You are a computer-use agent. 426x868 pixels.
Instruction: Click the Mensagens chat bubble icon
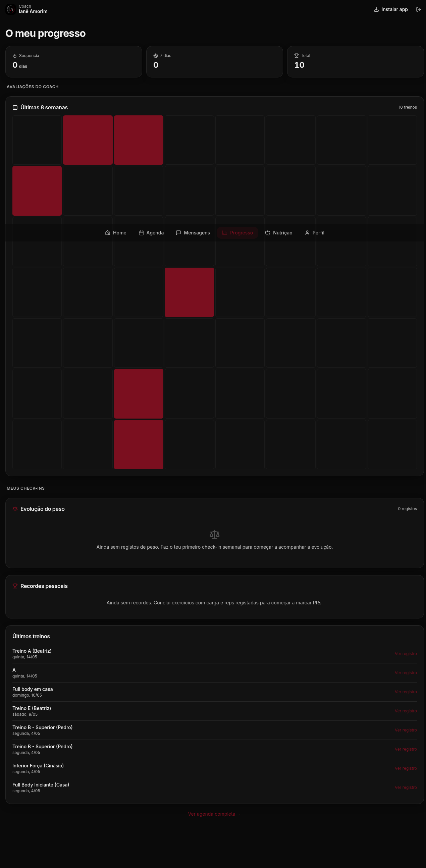178,233
